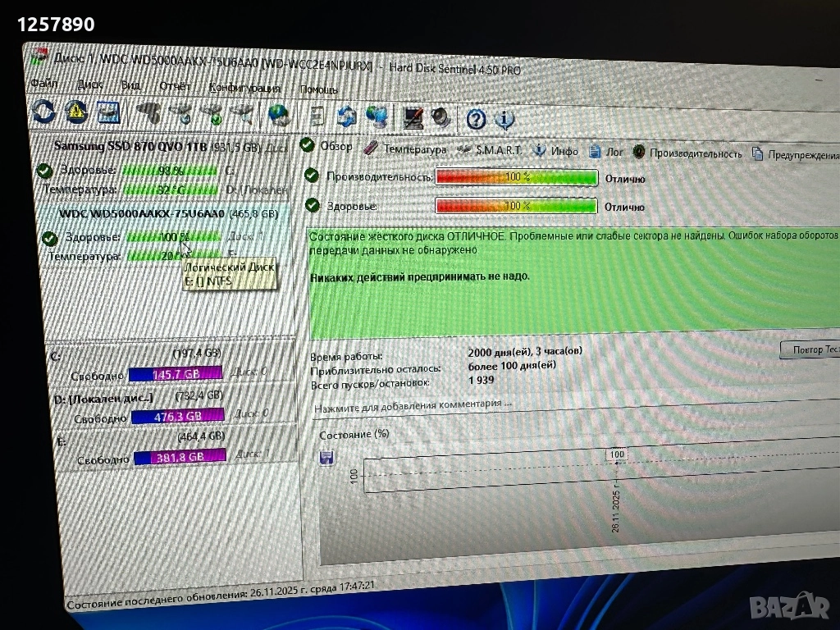Click the Hard Disk Sentinel title bar app icon
The height and width of the screenshot is (630, 840).
click(39, 57)
